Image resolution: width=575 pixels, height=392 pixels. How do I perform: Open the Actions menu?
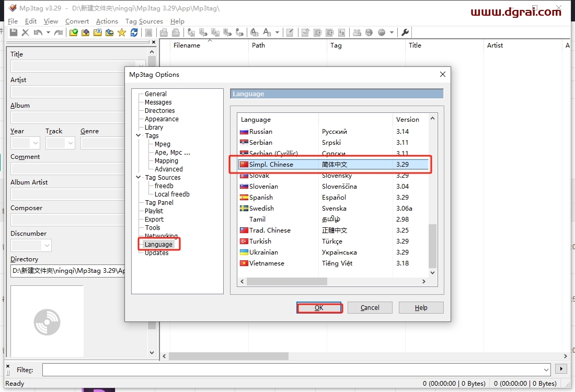click(x=107, y=21)
